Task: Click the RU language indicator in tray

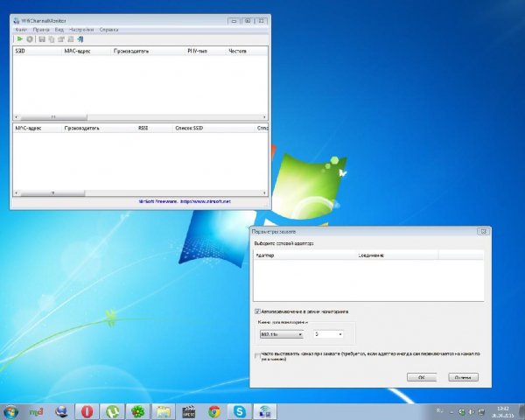Action: click(x=440, y=411)
